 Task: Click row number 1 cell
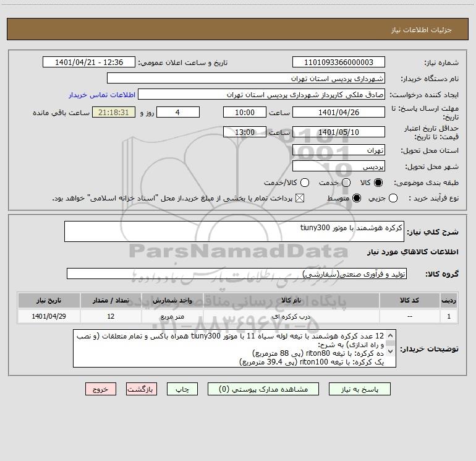pyautogui.click(x=449, y=316)
